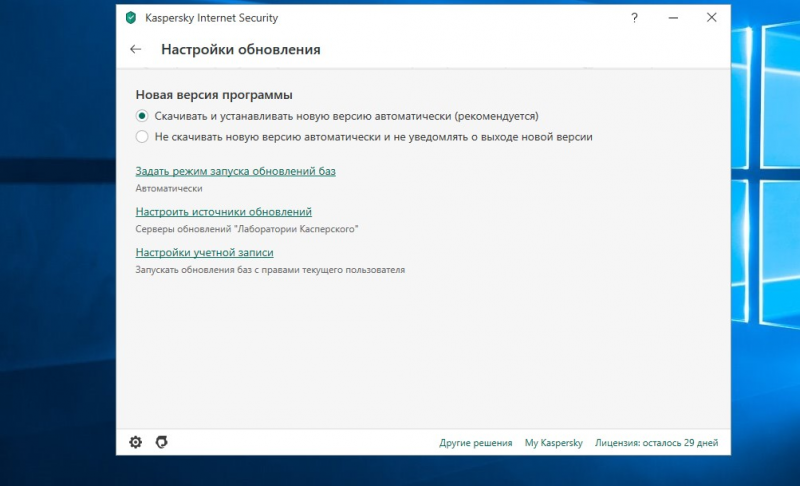This screenshot has height=486, width=800.
Task: Click 'Лицензия: осталось 29 дней'
Action: click(x=656, y=443)
